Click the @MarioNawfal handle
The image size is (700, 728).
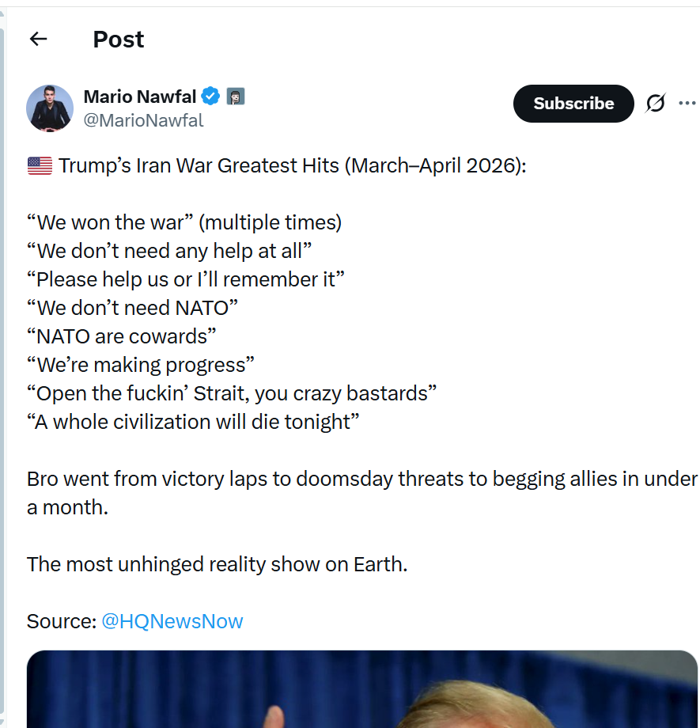point(143,120)
